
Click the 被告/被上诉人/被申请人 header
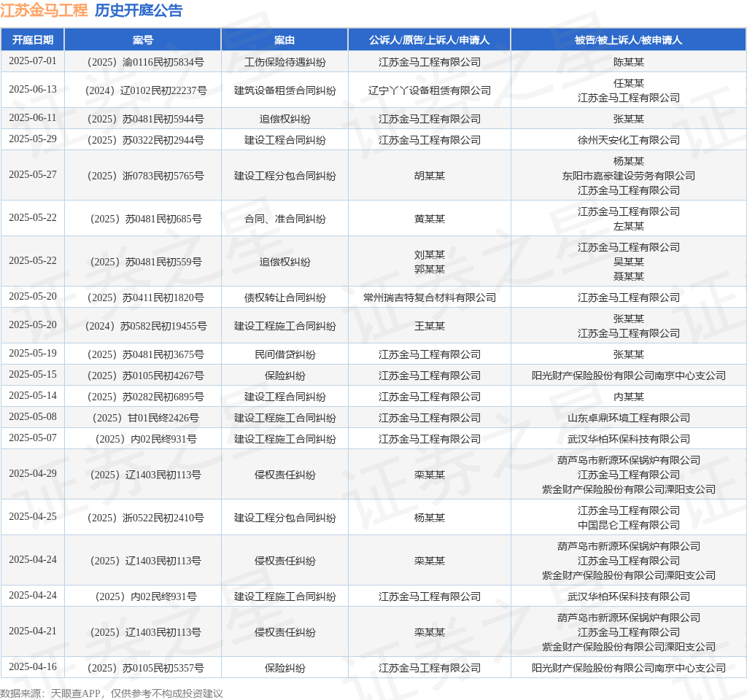tap(628, 40)
